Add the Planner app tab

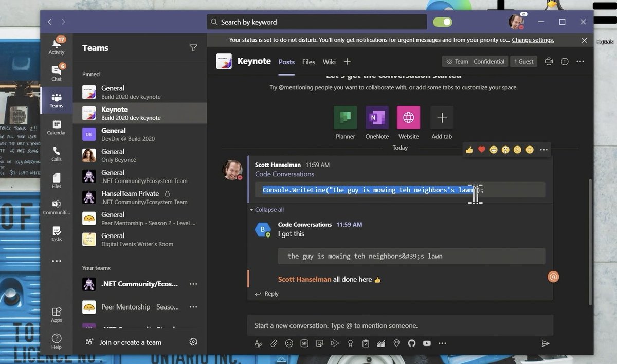point(346,123)
